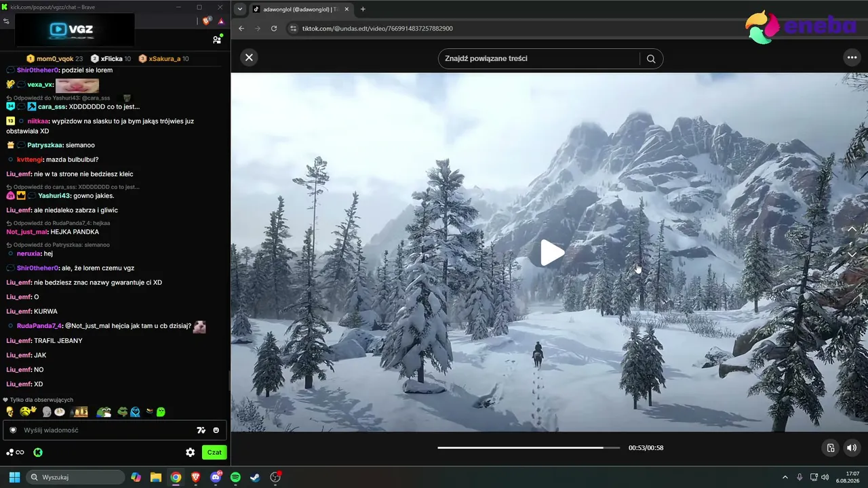Open the chat identity shield icon
Viewport: 868px width, 488px height.
[13, 430]
